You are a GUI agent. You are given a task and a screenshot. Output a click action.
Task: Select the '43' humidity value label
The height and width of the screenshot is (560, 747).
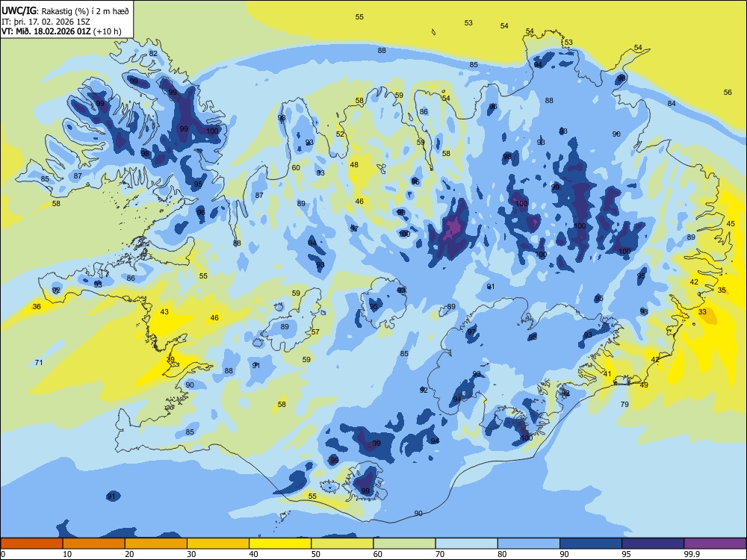pos(164,312)
